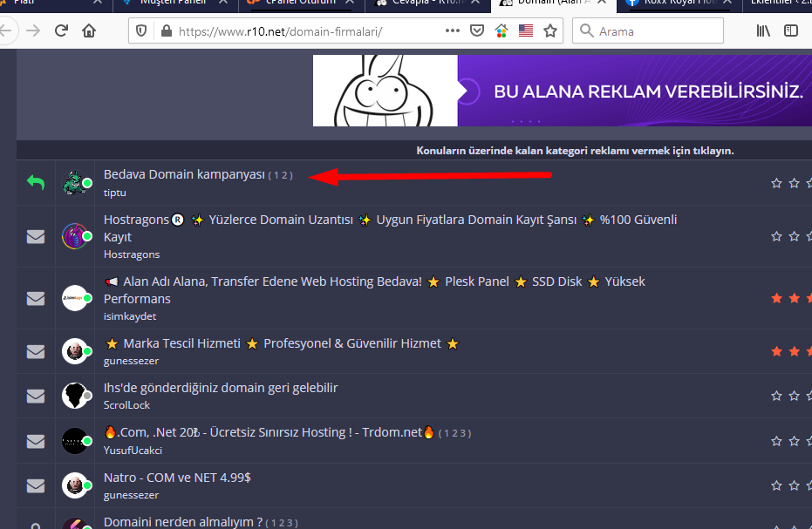Open ScrolLock username link

[x=126, y=405]
